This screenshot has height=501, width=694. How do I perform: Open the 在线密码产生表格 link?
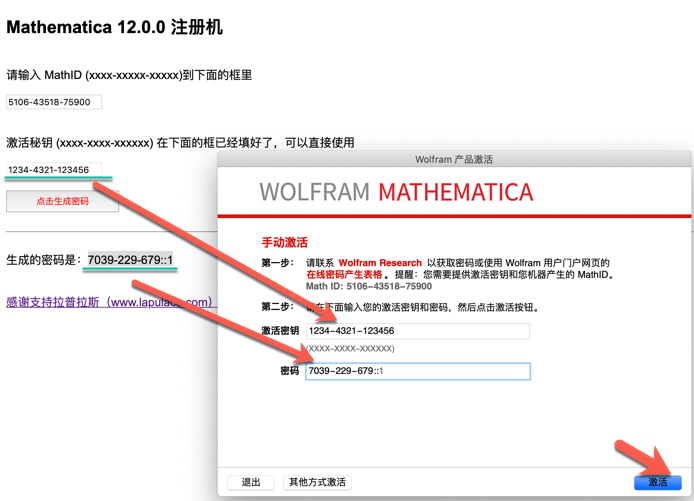click(344, 274)
